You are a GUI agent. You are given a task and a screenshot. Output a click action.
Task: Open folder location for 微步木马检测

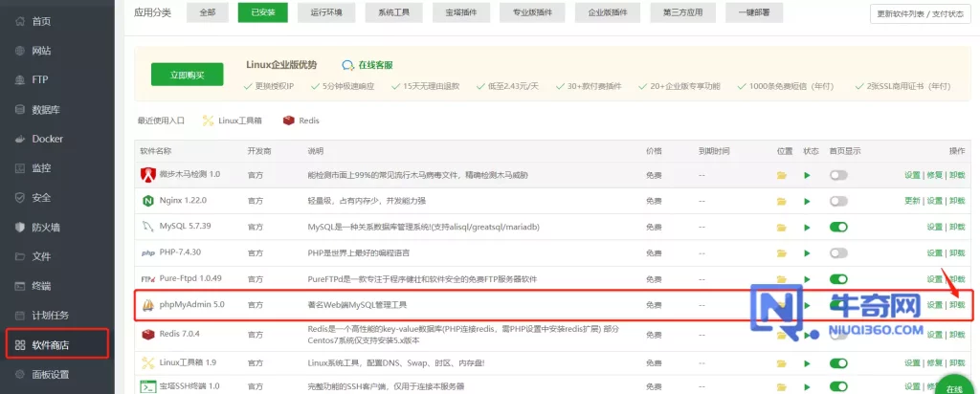tap(781, 175)
